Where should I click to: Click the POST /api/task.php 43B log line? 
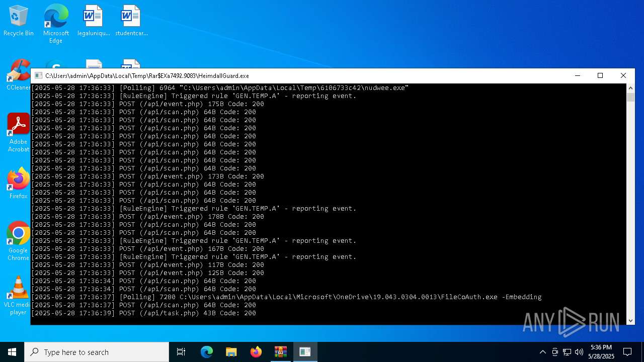143,313
